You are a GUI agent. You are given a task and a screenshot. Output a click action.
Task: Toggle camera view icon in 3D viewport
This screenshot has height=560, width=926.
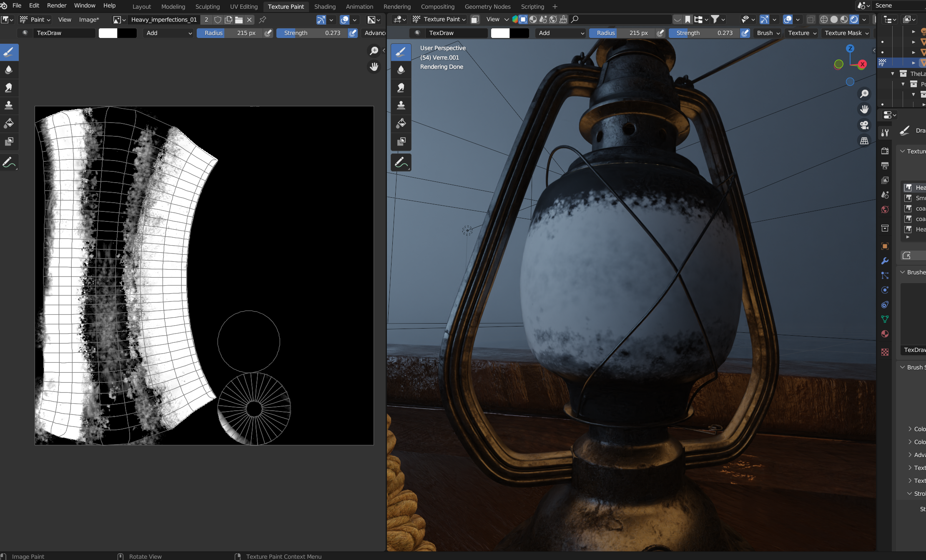(x=864, y=125)
